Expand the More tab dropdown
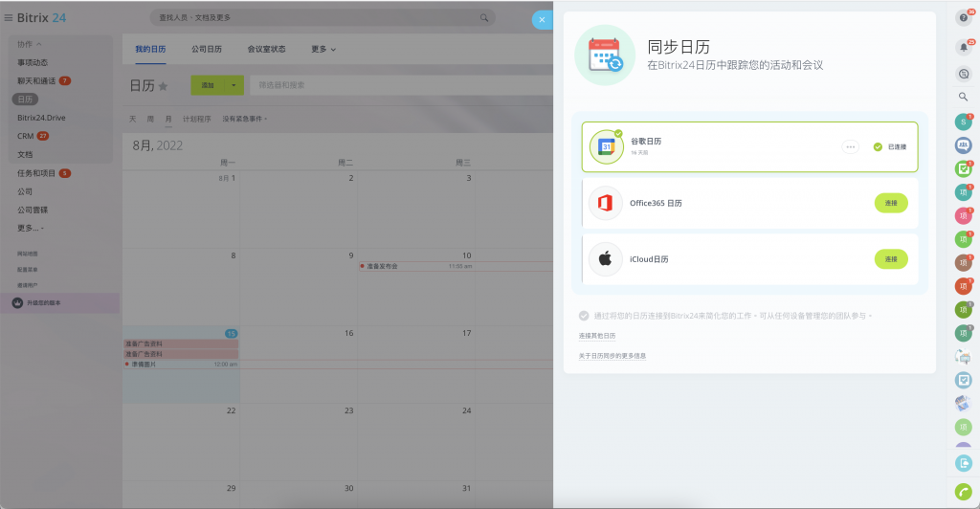Viewport: 980px width, 509px height. tap(323, 50)
